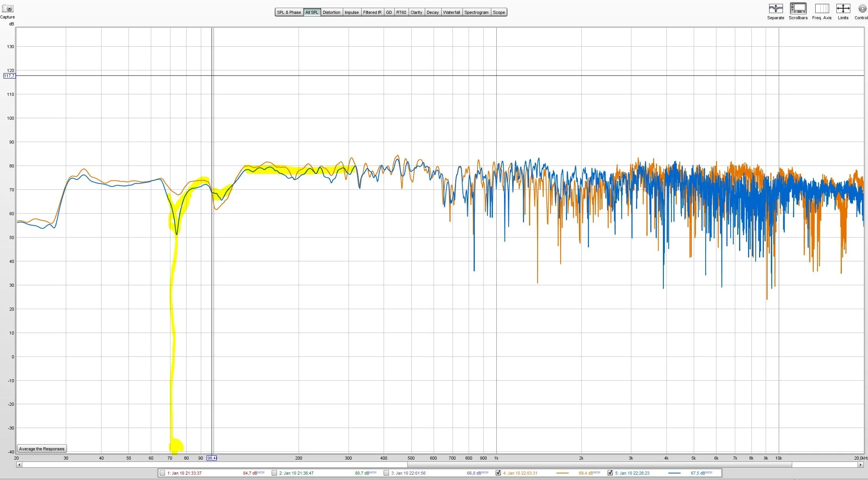The width and height of the screenshot is (868, 480).
Task: Click the orange trace color line in legend
Action: (x=563, y=473)
